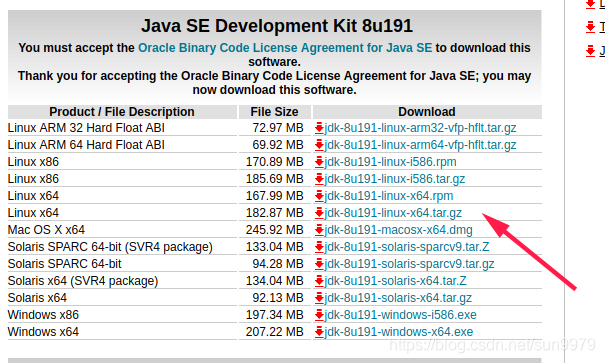Click download icon beside jdk-8u191-windows-x64.exe
Viewport: 605px width, 363px height.
tap(319, 331)
